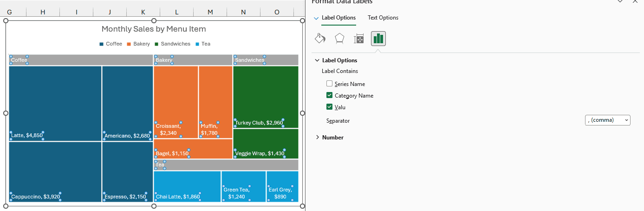This screenshot has width=644, height=211.
Task: Select the Label Options tab
Action: point(338,18)
